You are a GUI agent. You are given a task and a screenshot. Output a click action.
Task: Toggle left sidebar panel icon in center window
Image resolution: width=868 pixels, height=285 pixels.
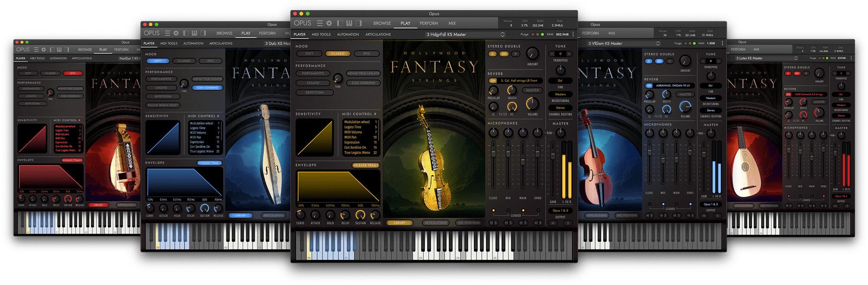pyautogui.click(x=340, y=23)
